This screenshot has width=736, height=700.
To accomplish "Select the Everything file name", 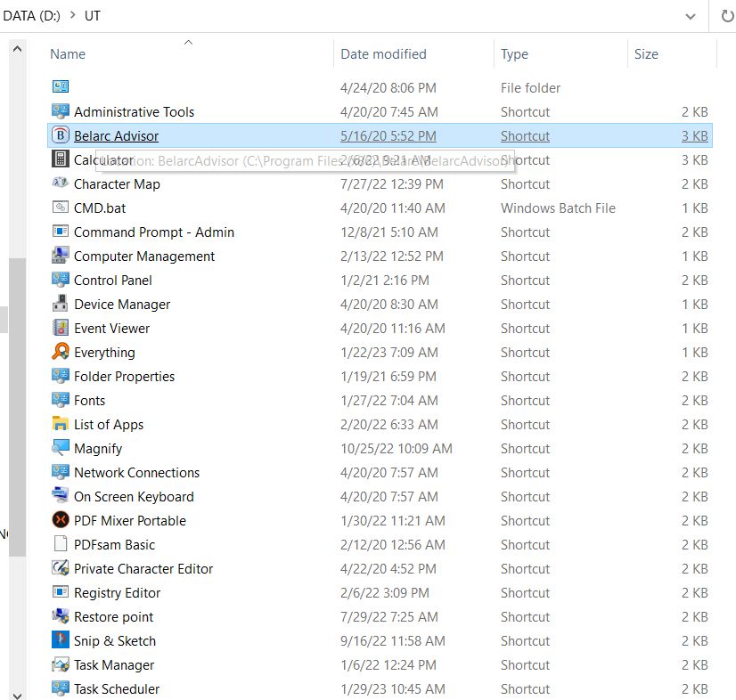I will pos(104,353).
